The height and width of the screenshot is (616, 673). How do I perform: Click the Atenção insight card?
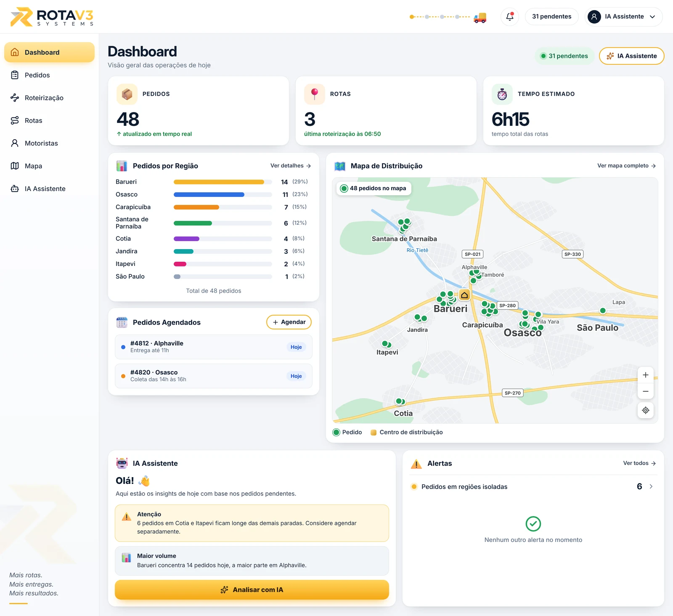[252, 523]
